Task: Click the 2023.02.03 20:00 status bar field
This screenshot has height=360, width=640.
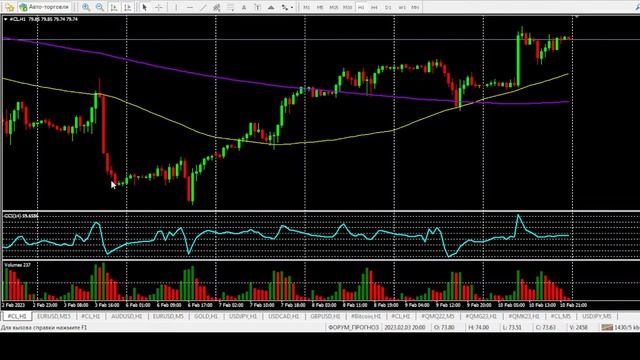Action: [404, 327]
